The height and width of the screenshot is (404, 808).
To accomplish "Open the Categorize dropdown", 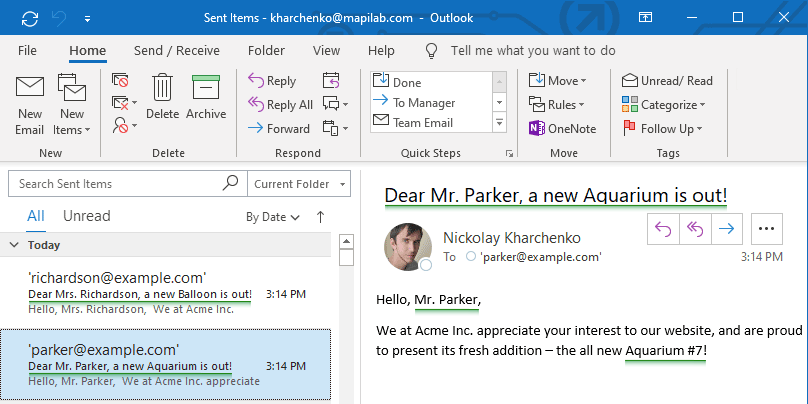I will click(663, 105).
